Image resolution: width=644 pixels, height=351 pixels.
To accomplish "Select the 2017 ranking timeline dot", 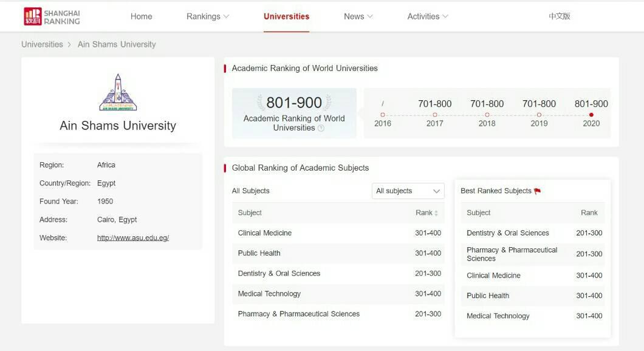I will point(434,115).
